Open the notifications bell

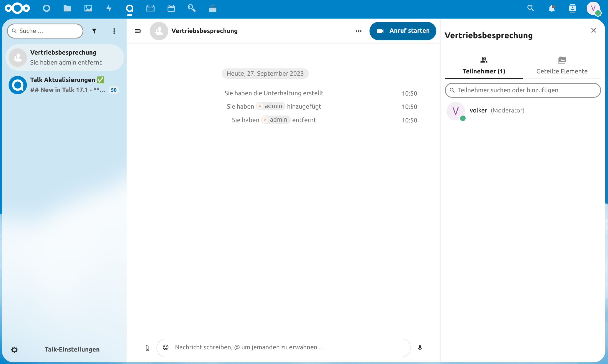click(551, 8)
